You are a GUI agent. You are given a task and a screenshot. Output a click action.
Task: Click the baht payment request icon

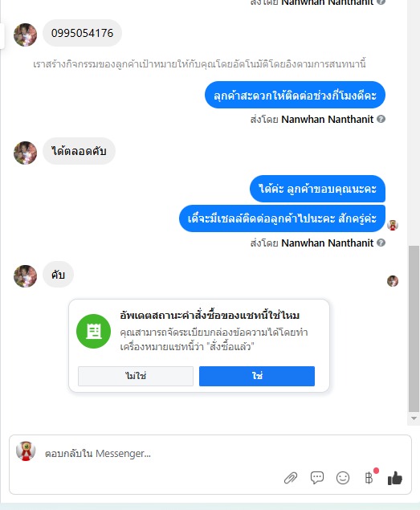point(369,478)
